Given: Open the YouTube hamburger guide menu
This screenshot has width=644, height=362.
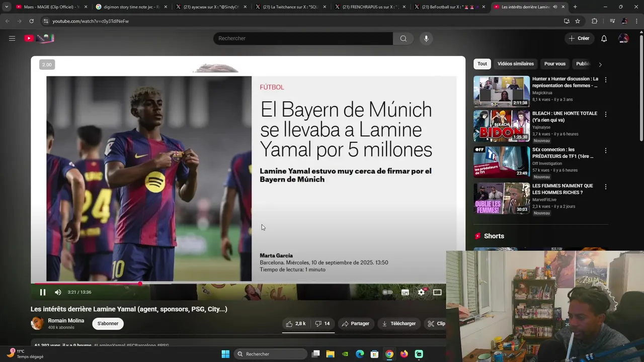Looking at the screenshot, I should (12, 38).
